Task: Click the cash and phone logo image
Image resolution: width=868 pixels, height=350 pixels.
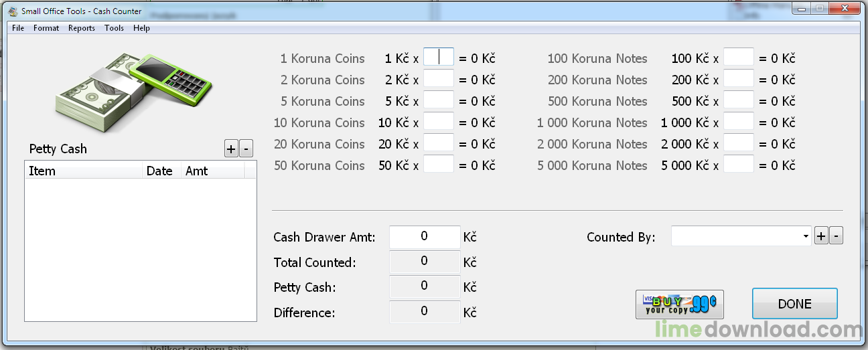Action: tap(133, 92)
